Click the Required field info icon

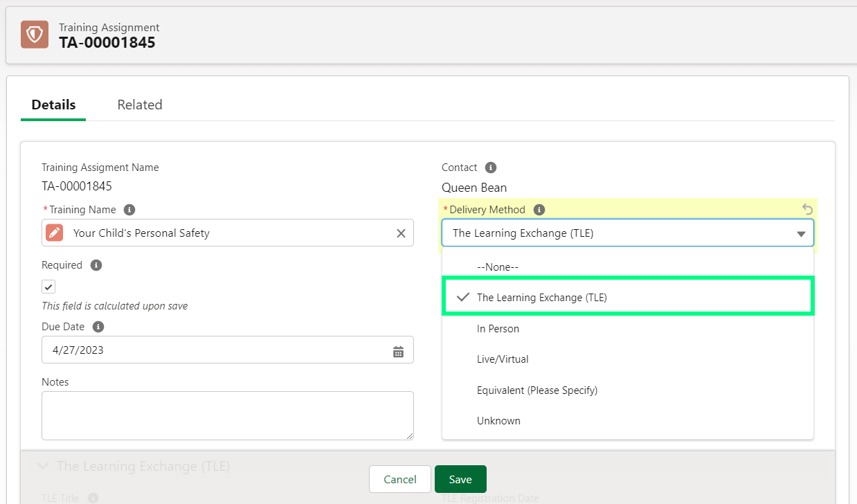click(96, 265)
